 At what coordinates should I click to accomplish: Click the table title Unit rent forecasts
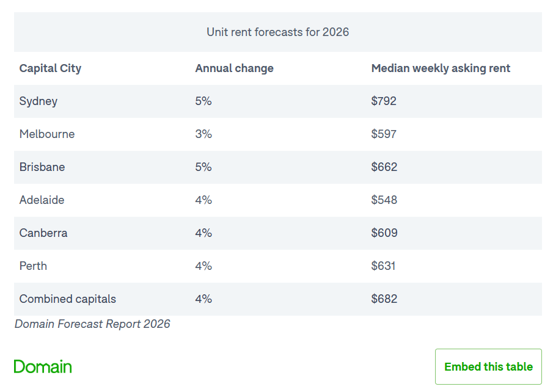coord(277,32)
